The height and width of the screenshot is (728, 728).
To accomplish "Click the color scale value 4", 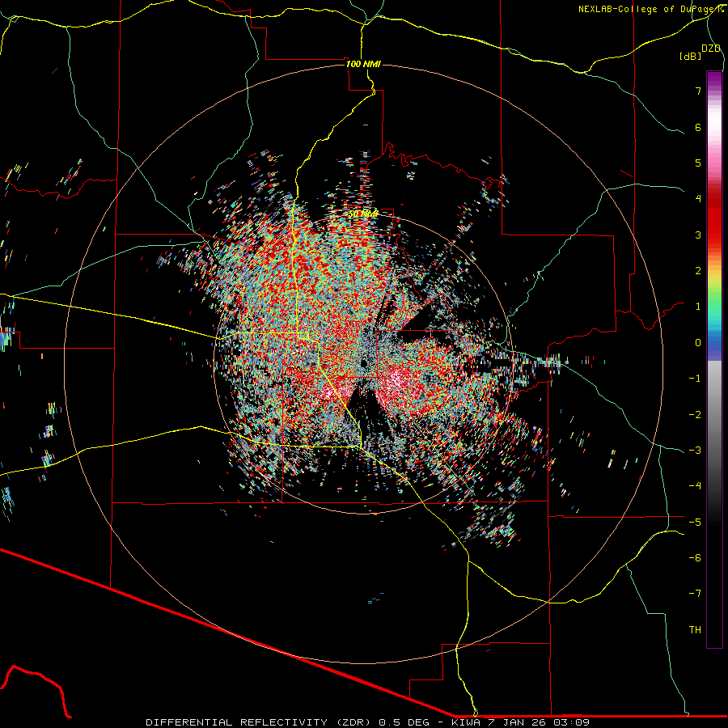I will pos(698,199).
